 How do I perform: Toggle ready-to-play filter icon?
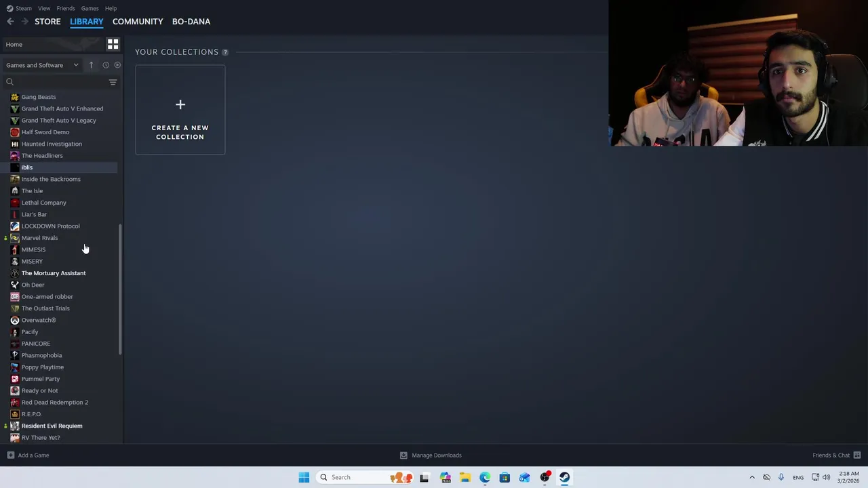tap(117, 65)
